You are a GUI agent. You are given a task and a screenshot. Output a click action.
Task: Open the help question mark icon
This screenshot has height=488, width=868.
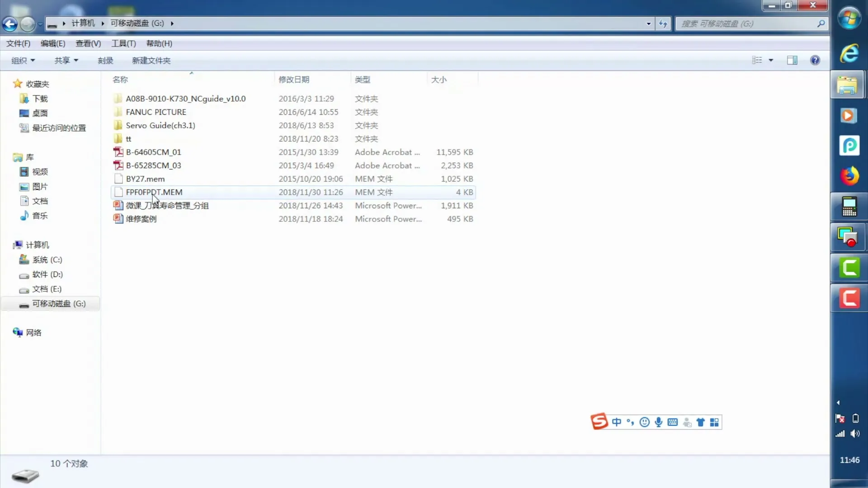pos(815,60)
